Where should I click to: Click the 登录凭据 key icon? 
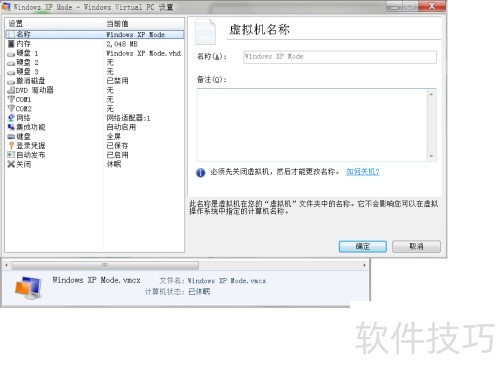click(x=11, y=146)
